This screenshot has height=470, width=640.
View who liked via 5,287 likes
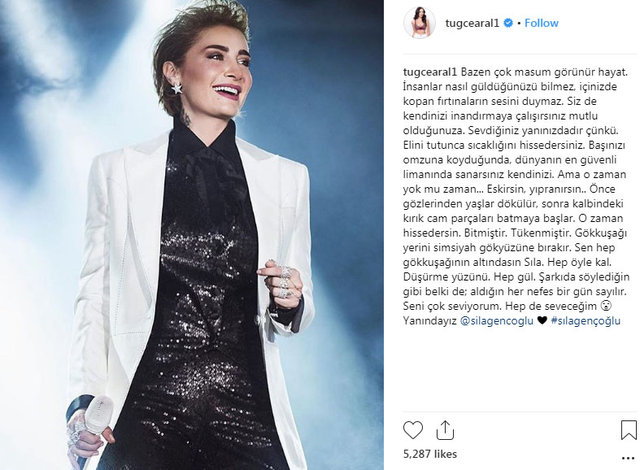coord(430,454)
